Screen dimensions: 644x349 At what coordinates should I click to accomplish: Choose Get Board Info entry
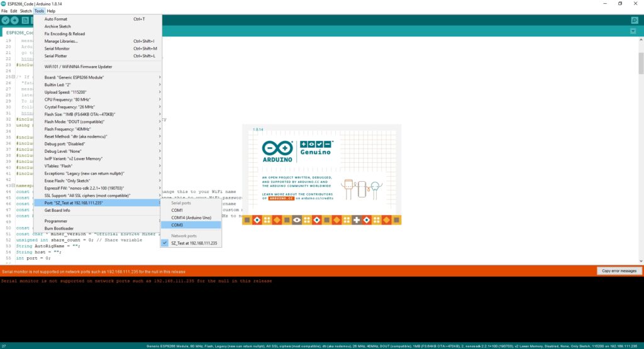pos(97,210)
